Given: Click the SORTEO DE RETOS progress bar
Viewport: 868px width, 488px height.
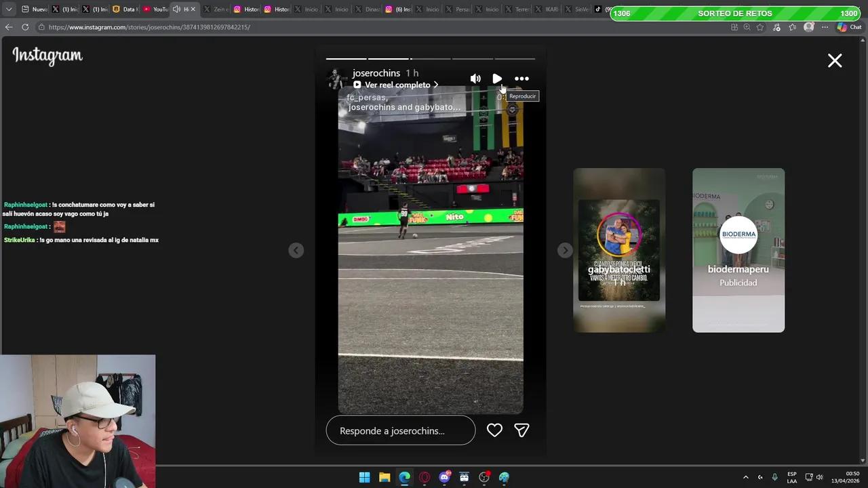Looking at the screenshot, I should (735, 13).
